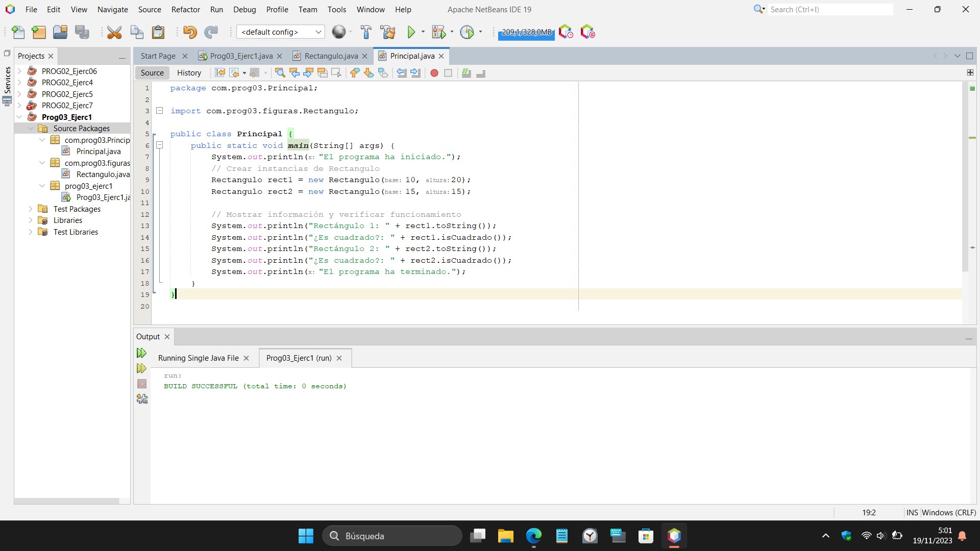Click the New File toolbar icon

pyautogui.click(x=18, y=32)
